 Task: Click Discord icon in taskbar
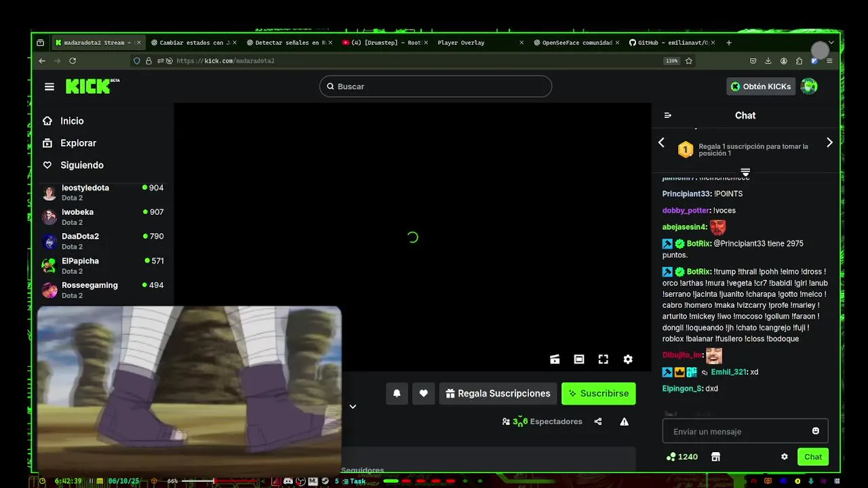click(x=288, y=481)
